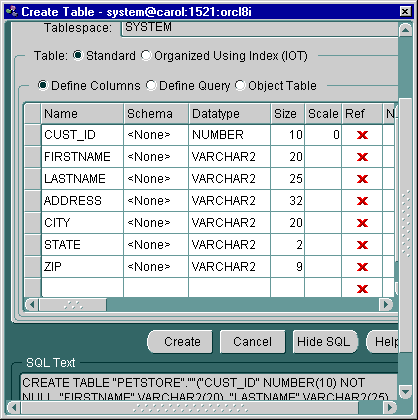
Task: Select Organized Using Index (IOT) option
Action: (x=146, y=55)
